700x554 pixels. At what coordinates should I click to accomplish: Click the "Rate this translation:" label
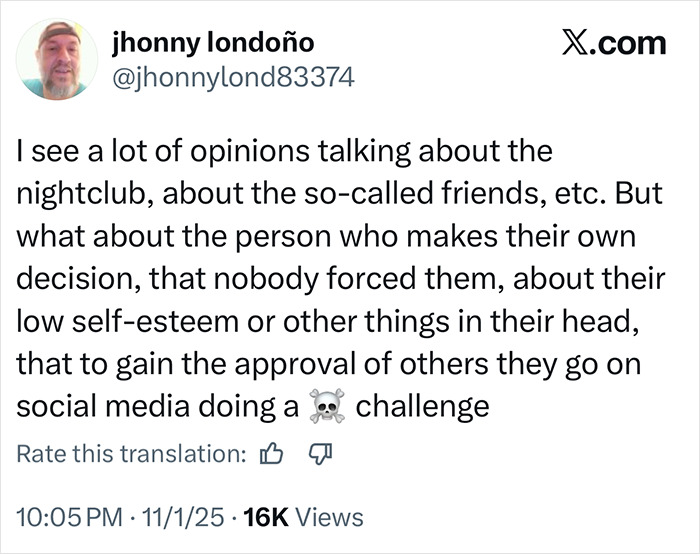click(x=132, y=454)
